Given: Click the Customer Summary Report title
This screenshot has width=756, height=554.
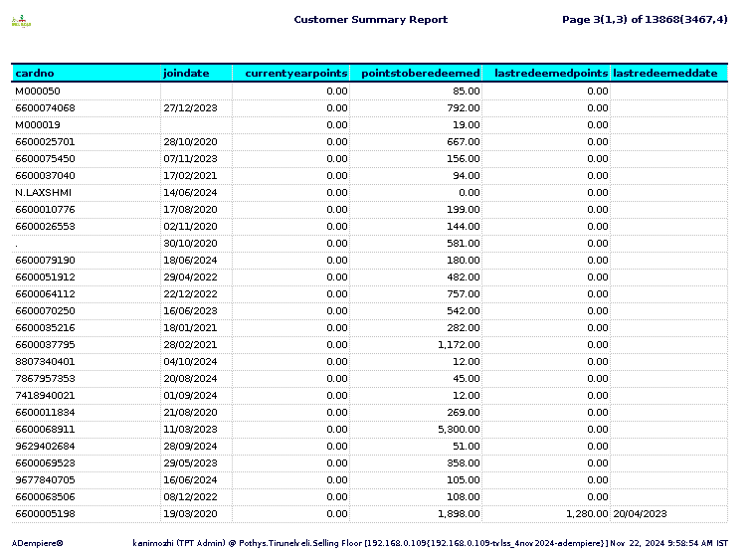Looking at the screenshot, I should [371, 20].
